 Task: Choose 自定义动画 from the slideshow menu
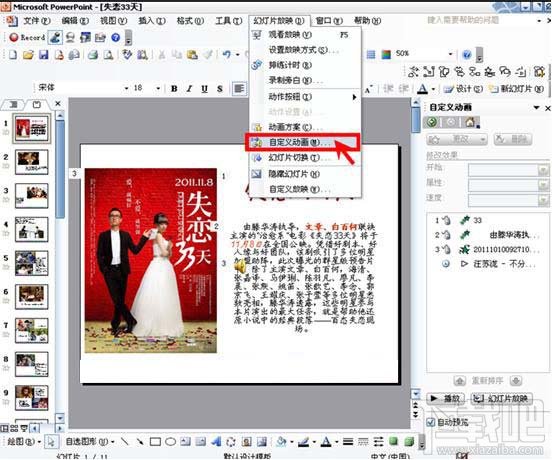[303, 142]
